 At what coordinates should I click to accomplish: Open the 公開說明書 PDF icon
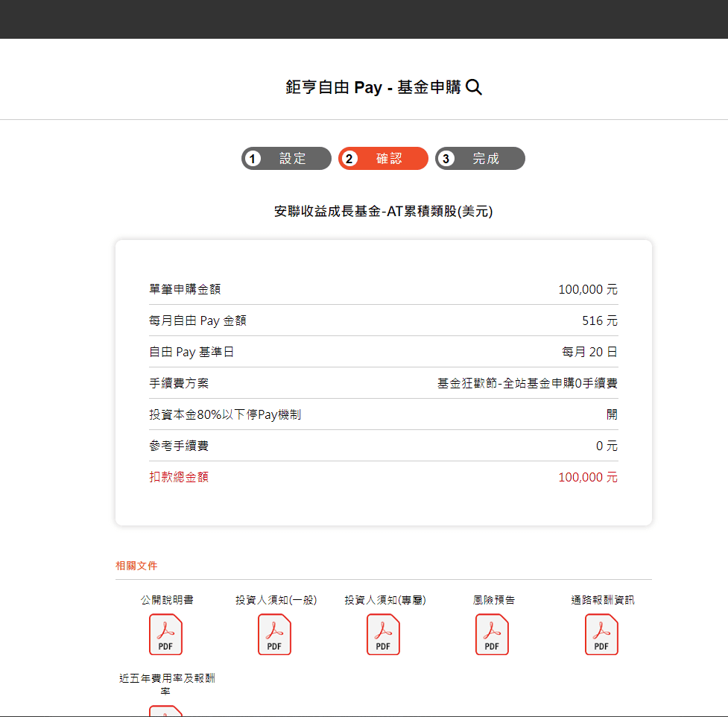click(165, 634)
